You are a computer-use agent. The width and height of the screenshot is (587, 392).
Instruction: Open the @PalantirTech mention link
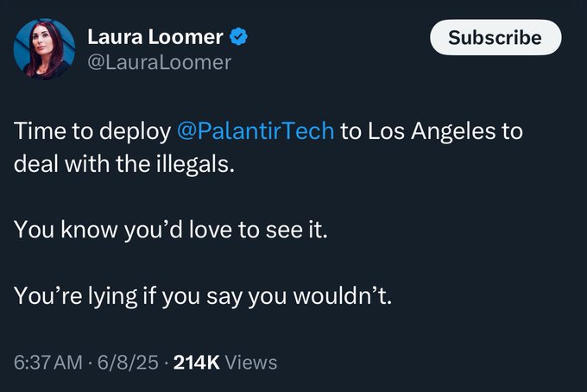(255, 134)
